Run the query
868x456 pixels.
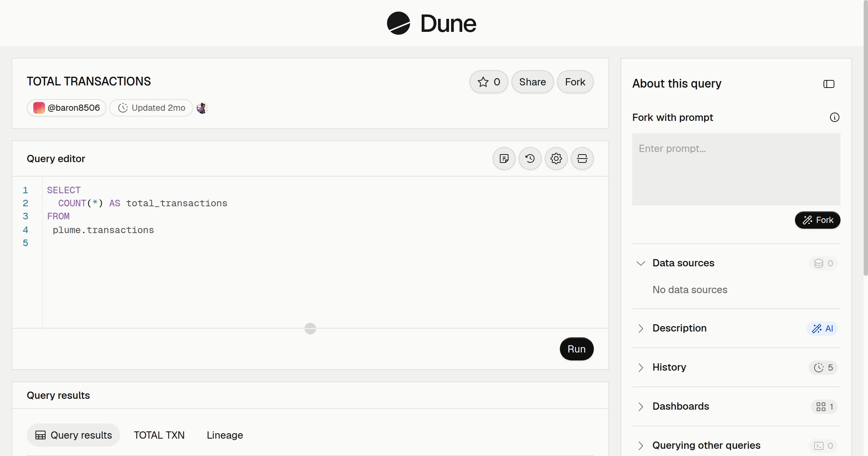pos(576,349)
